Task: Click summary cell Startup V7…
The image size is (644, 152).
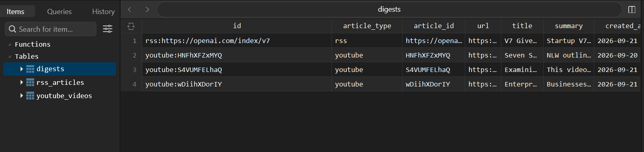Action: 569,41
